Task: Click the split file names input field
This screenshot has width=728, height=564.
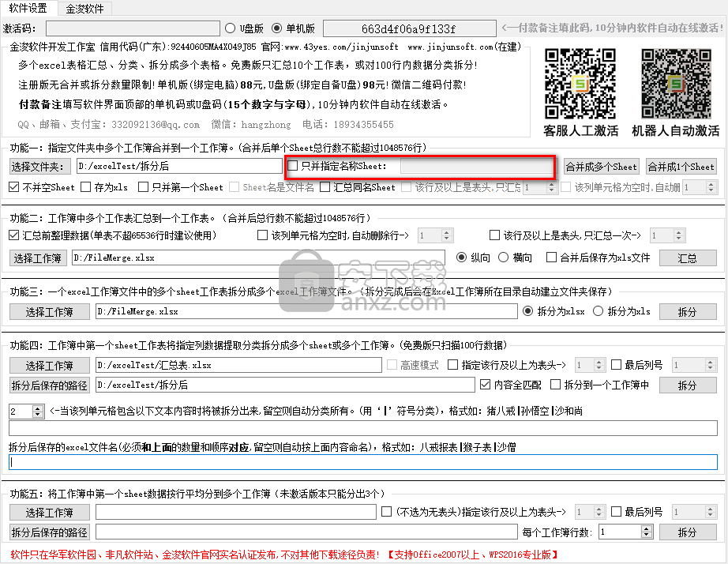Action: (363, 462)
